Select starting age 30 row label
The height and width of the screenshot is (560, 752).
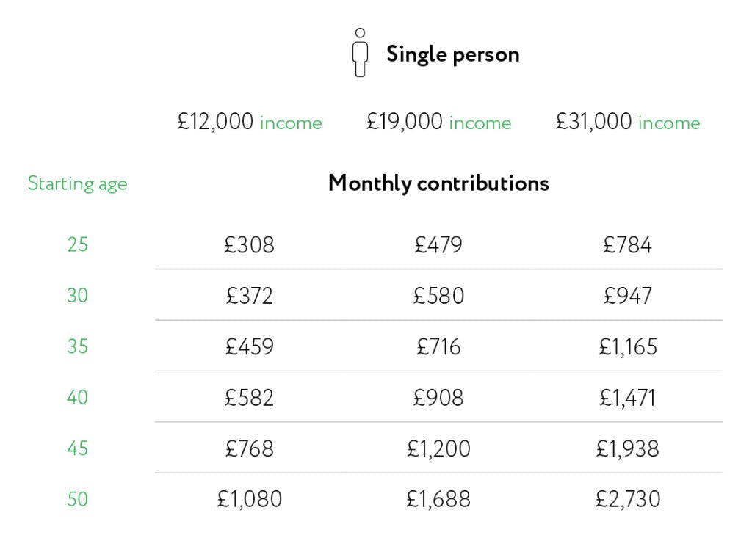coord(77,295)
